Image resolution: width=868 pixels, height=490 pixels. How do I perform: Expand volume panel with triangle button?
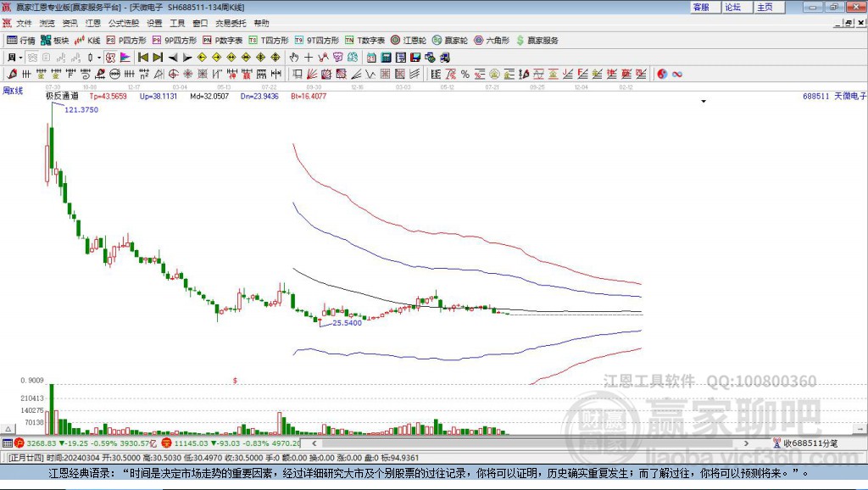[x=8, y=429]
